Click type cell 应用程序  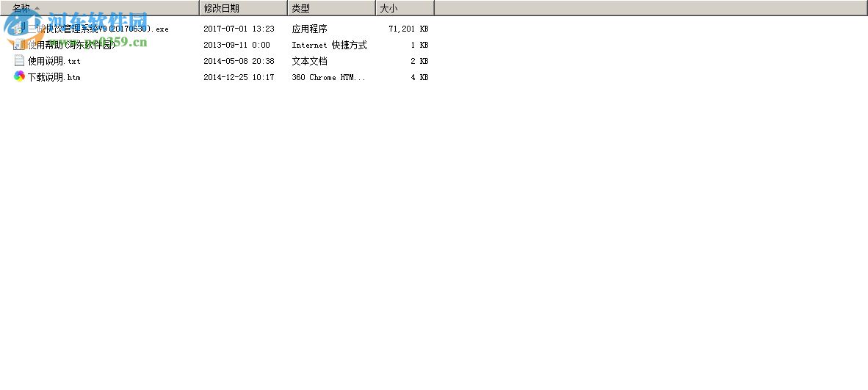[x=309, y=29]
